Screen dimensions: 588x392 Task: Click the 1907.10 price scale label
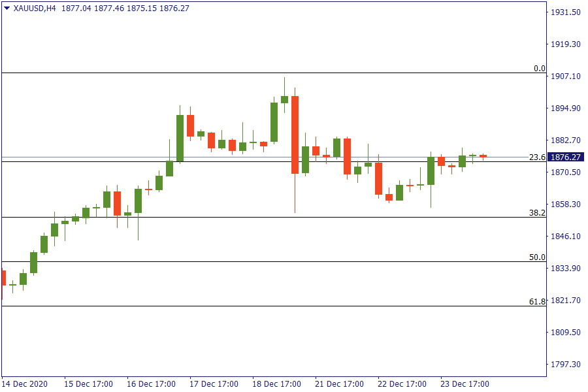[x=566, y=76]
